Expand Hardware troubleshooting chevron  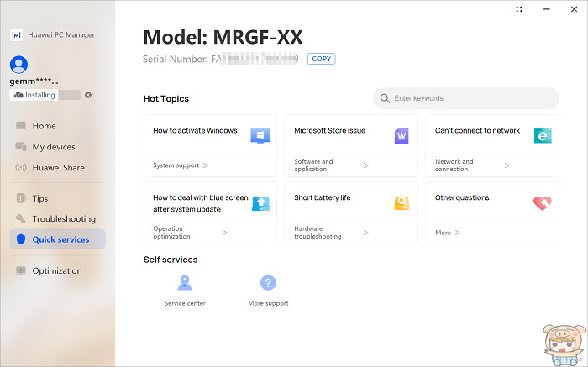coord(366,233)
